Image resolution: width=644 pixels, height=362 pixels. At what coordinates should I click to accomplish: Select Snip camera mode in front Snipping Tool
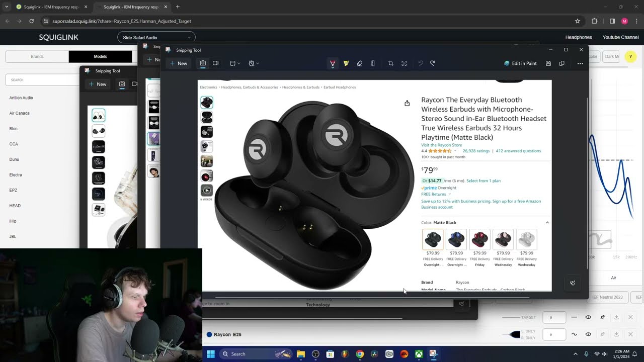(203, 63)
